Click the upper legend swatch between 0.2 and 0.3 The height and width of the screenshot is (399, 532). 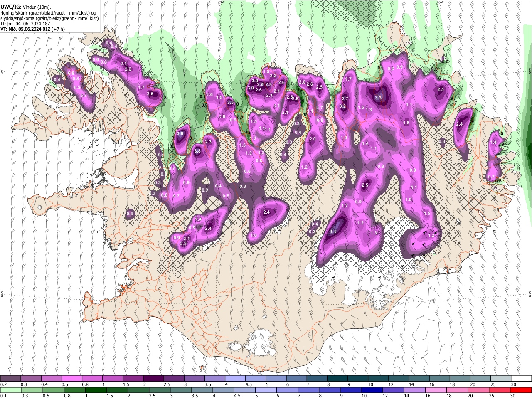click(10, 379)
